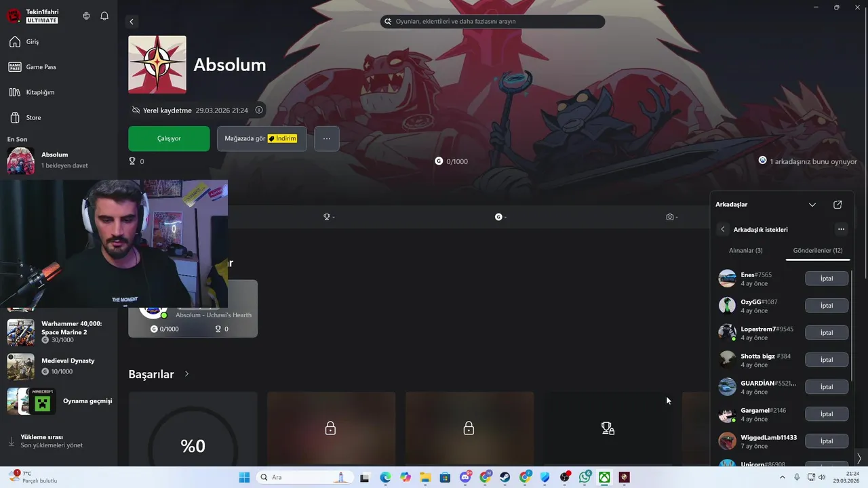Cancel request to WiggedLamb11433

[827, 441]
